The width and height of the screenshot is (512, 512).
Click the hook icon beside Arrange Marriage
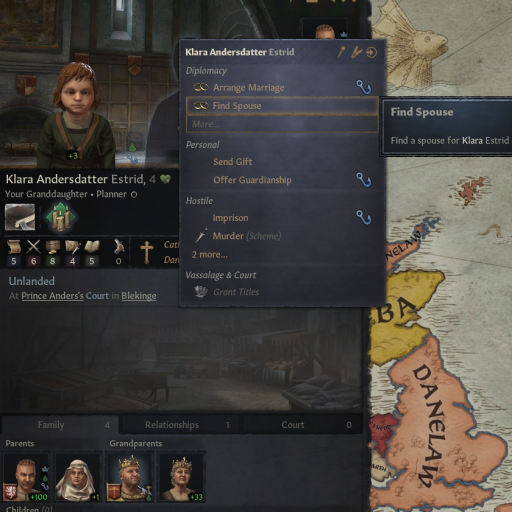364,87
